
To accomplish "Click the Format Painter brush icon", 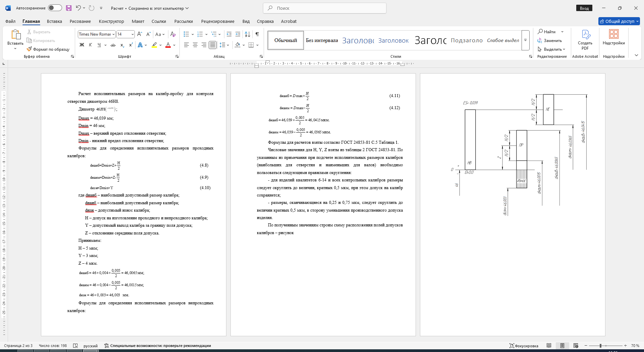I will click(30, 49).
